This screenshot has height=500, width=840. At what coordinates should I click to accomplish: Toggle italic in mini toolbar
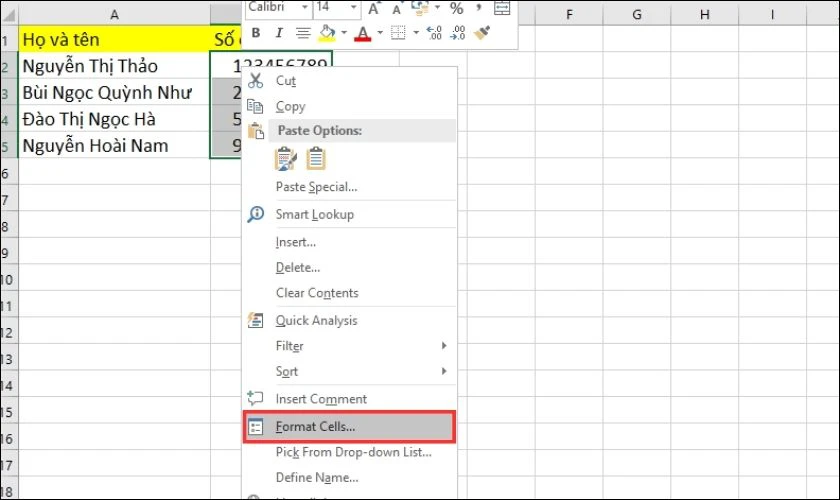(x=279, y=33)
